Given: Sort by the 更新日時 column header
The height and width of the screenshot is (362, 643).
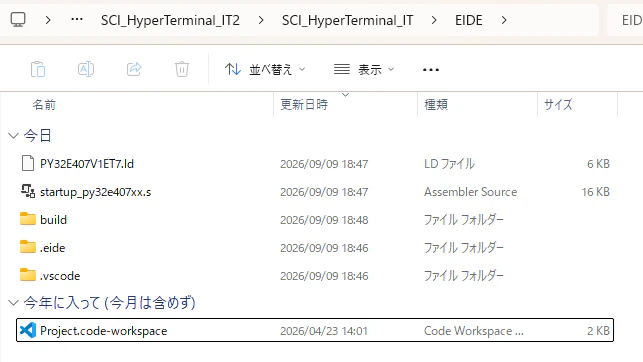Looking at the screenshot, I should 304,105.
